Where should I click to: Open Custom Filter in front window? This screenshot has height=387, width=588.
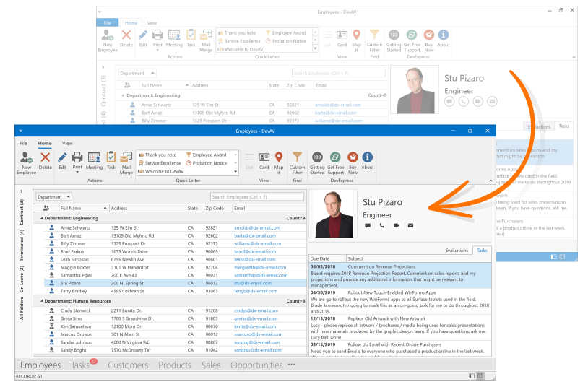pyautogui.click(x=297, y=163)
